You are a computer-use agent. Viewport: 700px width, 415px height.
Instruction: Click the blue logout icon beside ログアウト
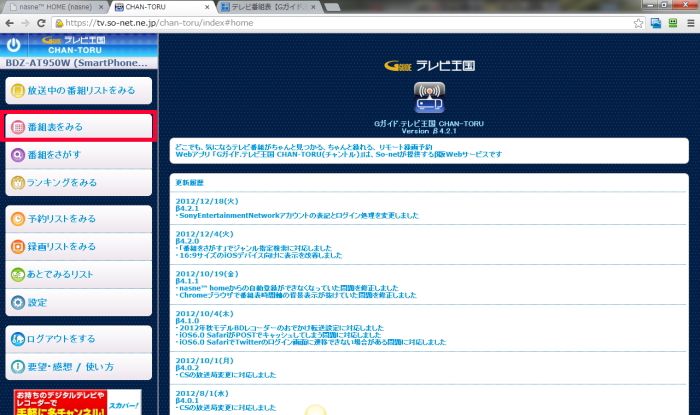17,339
